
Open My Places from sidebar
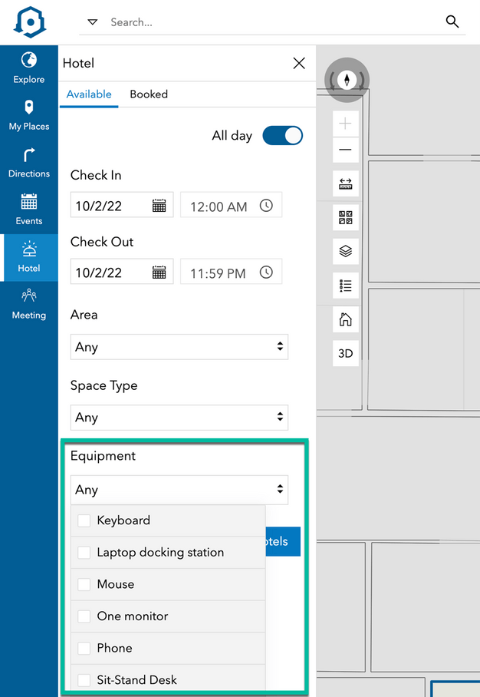point(29,116)
